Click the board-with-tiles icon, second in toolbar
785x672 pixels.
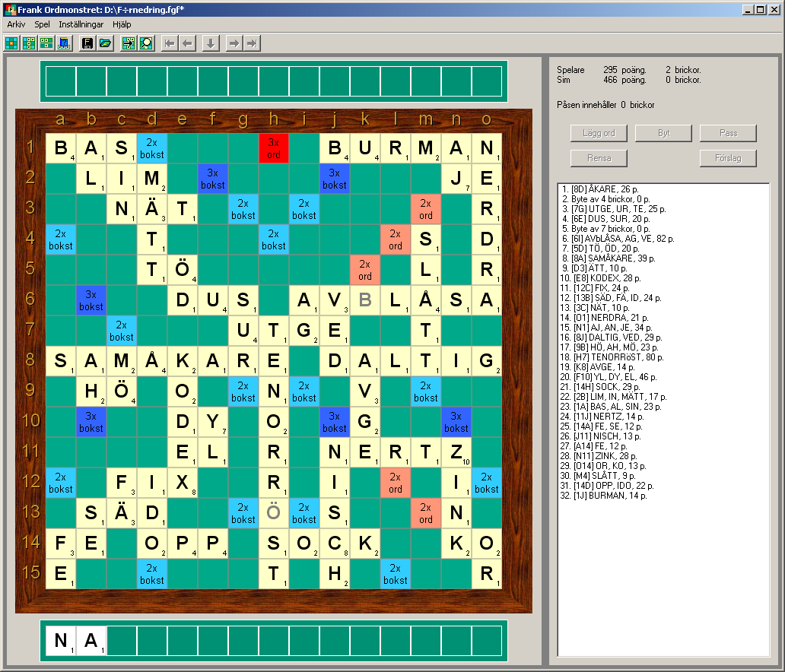tap(29, 43)
